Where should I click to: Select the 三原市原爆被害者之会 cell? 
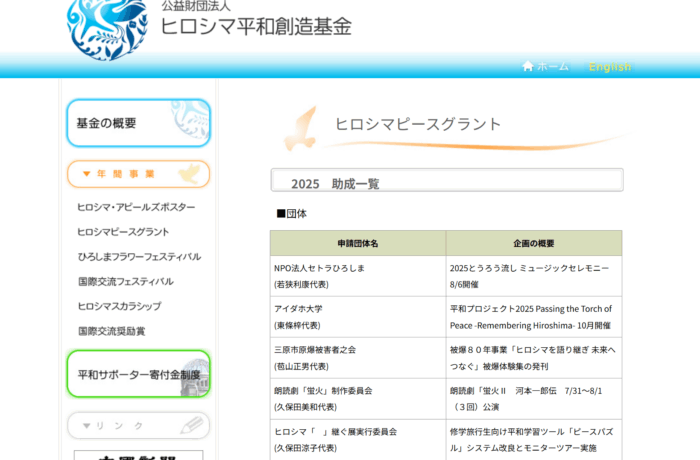tap(358, 358)
